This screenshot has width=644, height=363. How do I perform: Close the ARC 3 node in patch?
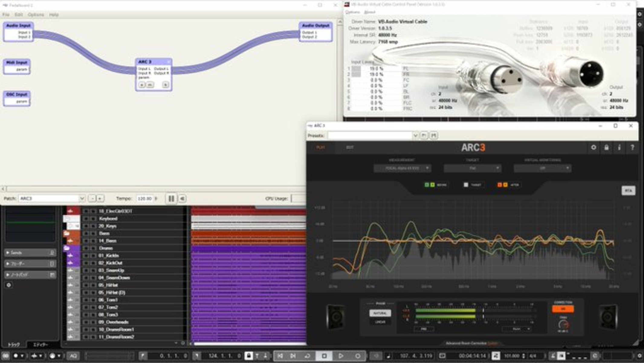coord(168,62)
